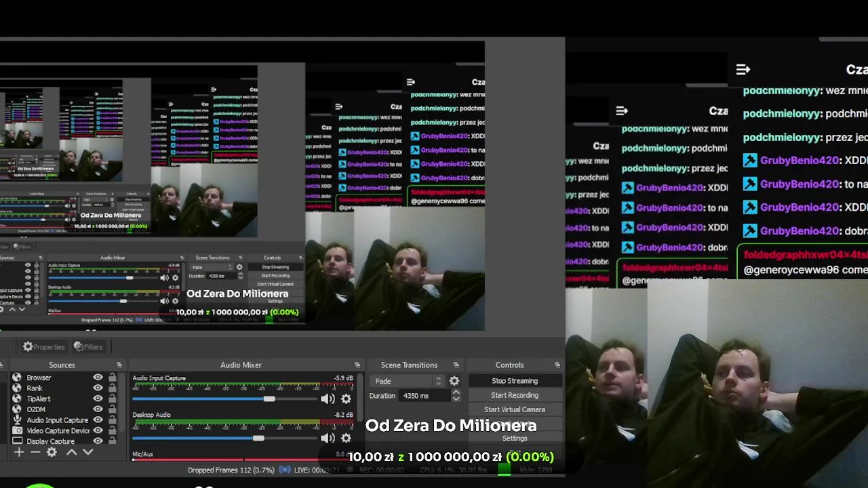Click the TipAlert source globe icon
The height and width of the screenshot is (488, 868).
[x=17, y=399]
